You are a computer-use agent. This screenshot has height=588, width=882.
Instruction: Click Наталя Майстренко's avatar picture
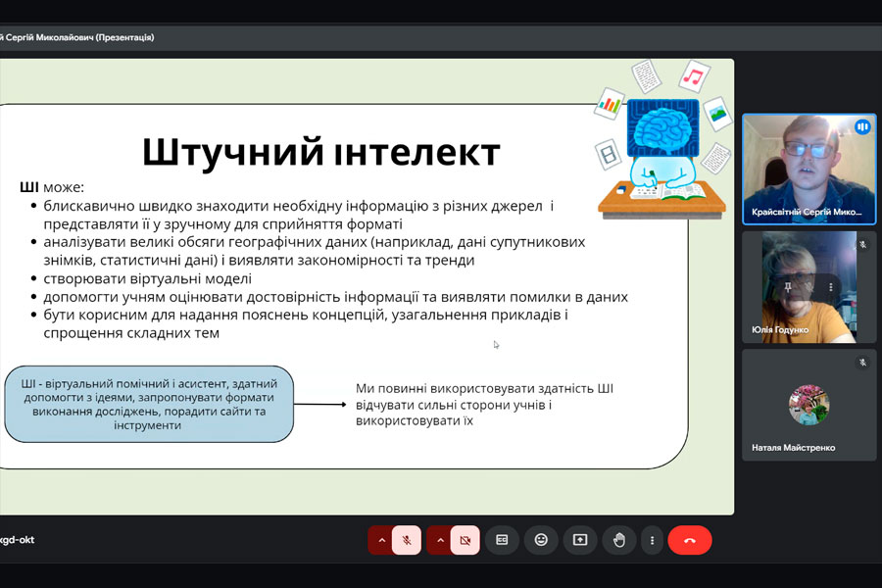tap(808, 405)
